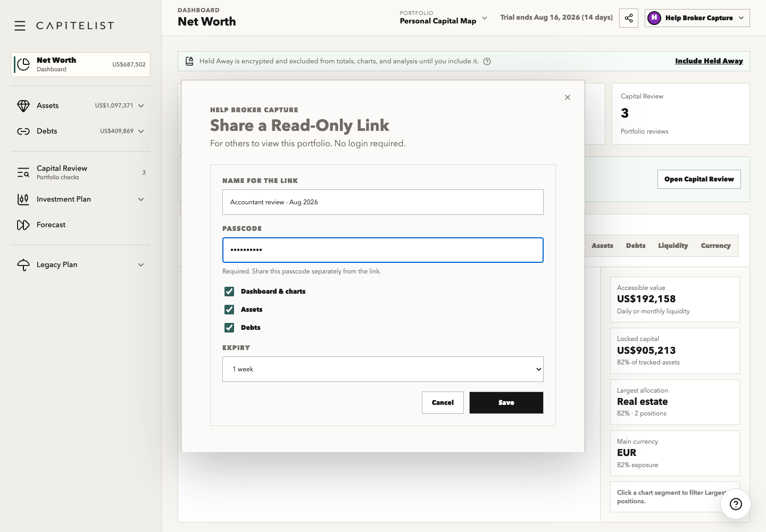Click Include Held Away link

[x=709, y=61]
